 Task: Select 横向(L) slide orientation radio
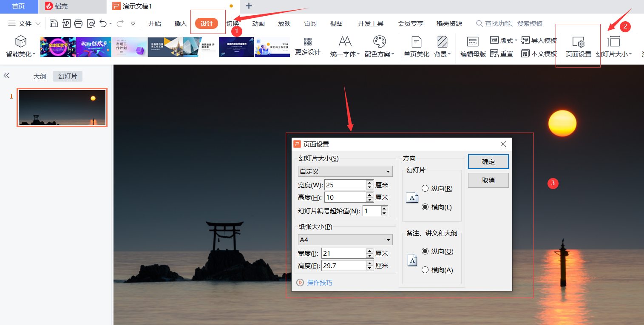(425, 207)
